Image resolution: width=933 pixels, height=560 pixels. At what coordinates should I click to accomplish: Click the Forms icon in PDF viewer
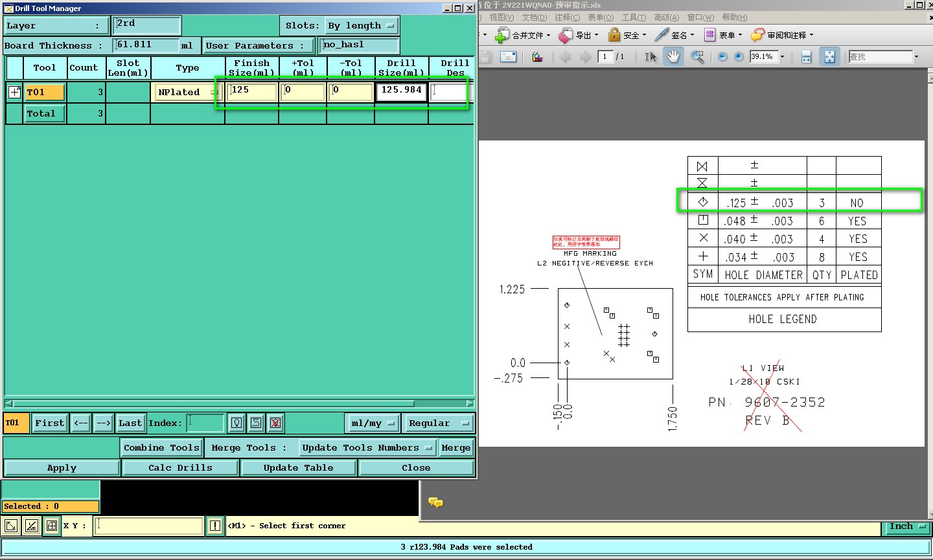[x=709, y=35]
